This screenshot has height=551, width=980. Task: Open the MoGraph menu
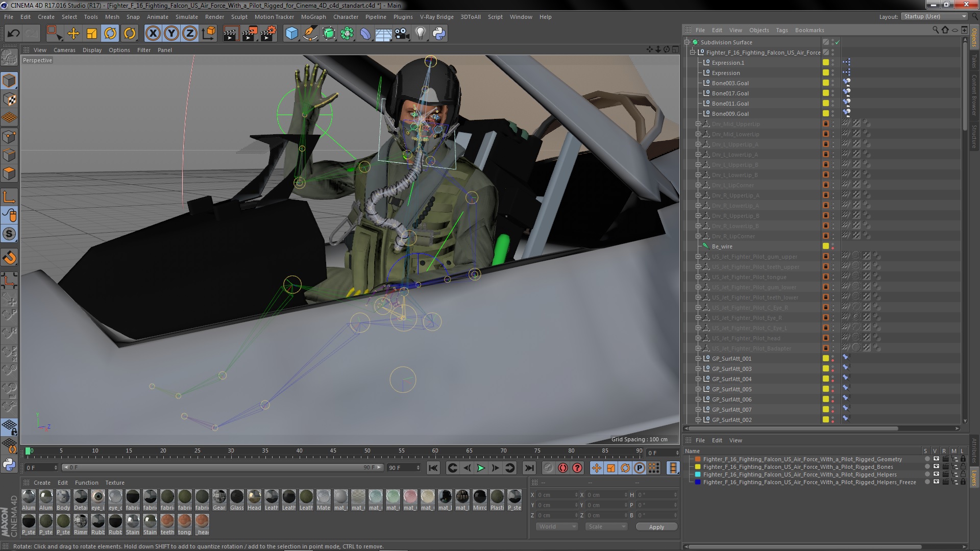coord(313,17)
